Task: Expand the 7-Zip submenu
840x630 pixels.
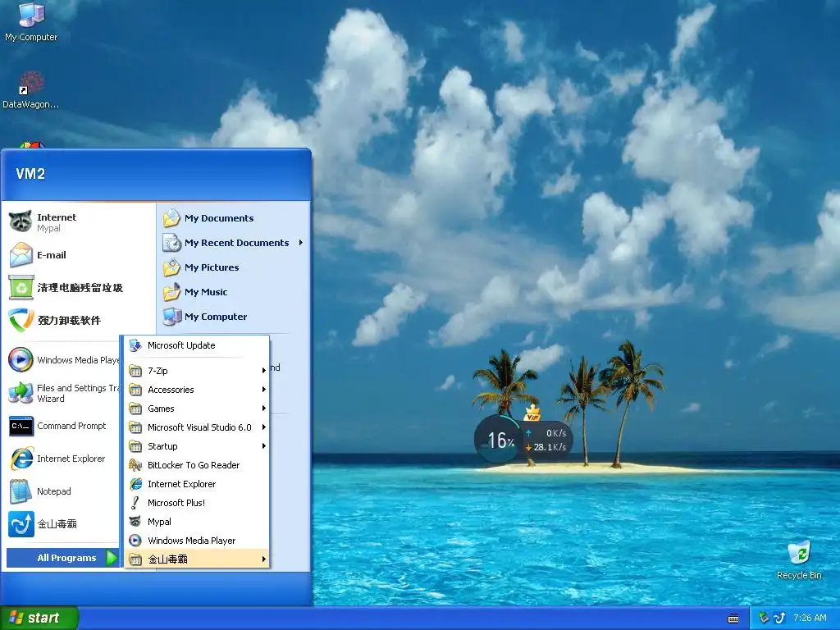Action: click(197, 371)
